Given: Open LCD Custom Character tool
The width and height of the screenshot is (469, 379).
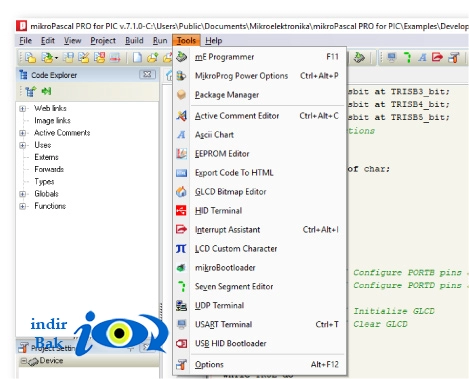Looking at the screenshot, I should [x=260, y=249].
